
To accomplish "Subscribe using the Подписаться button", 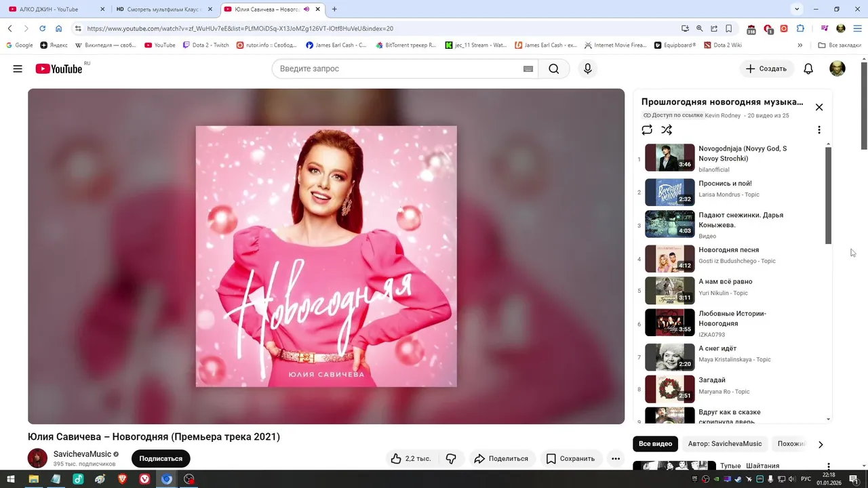I will point(161,459).
